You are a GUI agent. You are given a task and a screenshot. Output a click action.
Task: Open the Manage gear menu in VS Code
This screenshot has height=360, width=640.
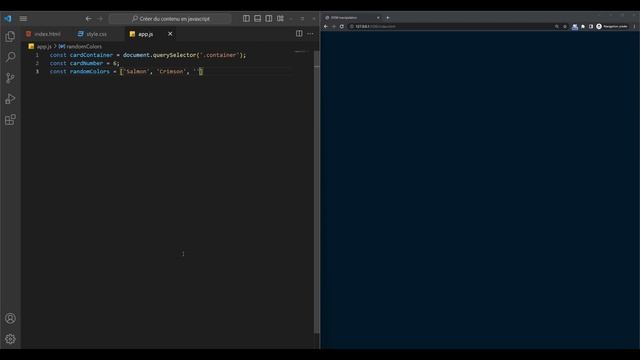coord(10,339)
